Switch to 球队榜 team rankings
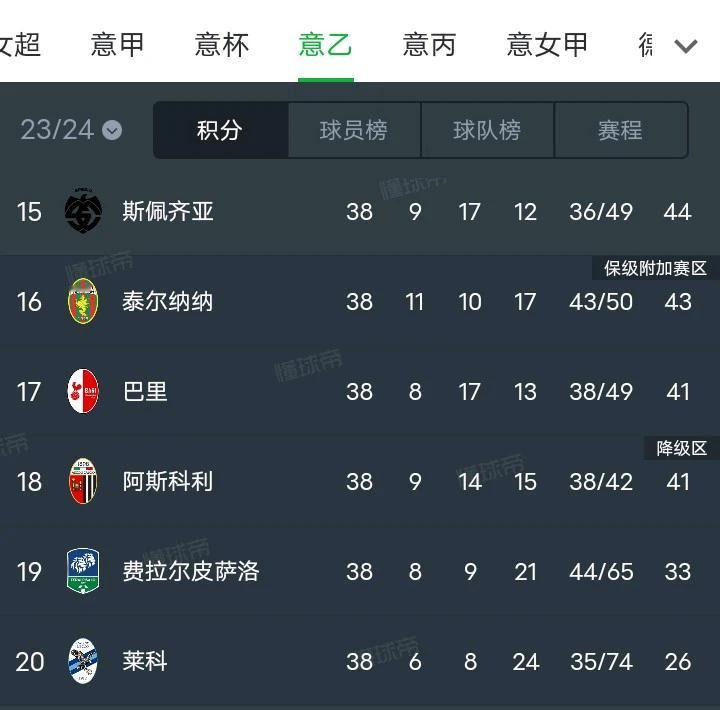The height and width of the screenshot is (710, 720). click(487, 130)
